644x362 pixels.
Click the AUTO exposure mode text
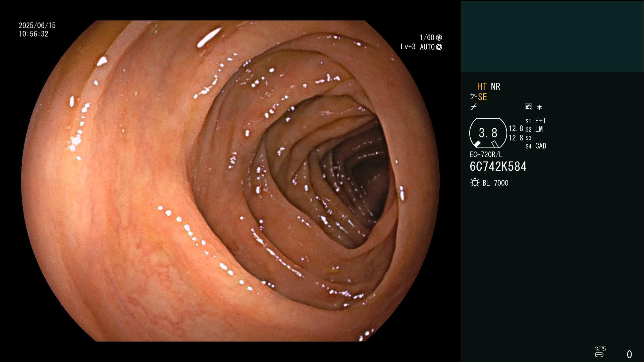[427, 47]
